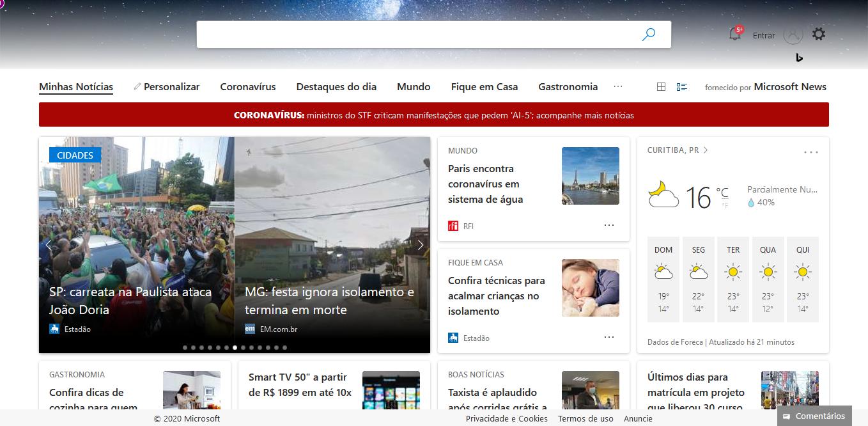Select Celsius temperature unit

click(x=722, y=192)
